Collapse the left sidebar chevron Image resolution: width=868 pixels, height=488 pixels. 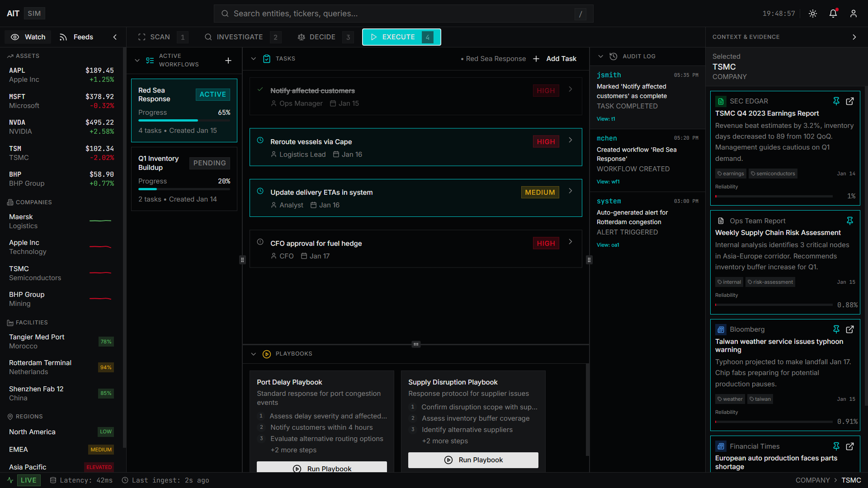click(x=115, y=37)
